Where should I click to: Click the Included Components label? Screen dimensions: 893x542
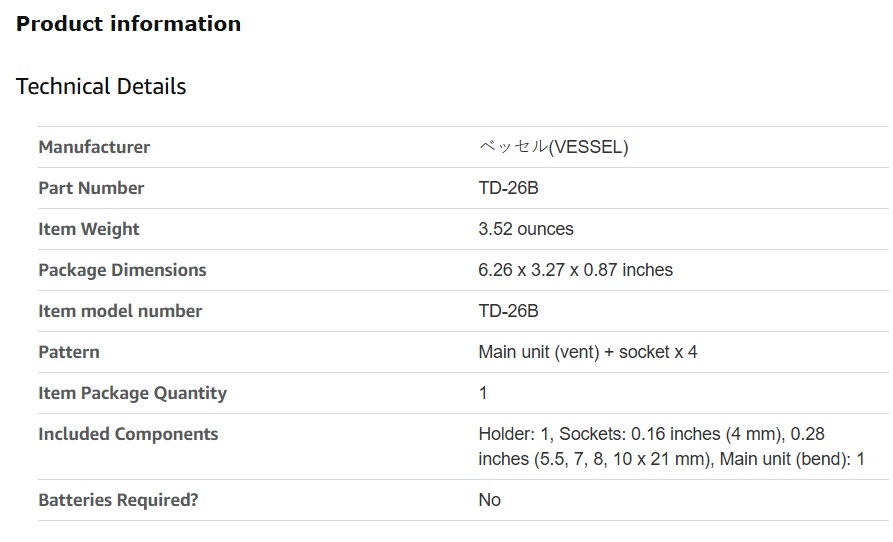(x=128, y=434)
